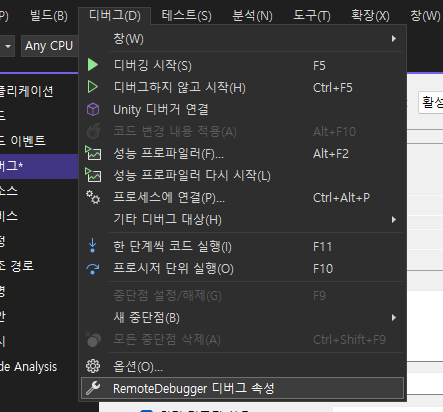This screenshot has height=412, width=443.
Task: Open the 확장(X) menu
Action: [370, 16]
